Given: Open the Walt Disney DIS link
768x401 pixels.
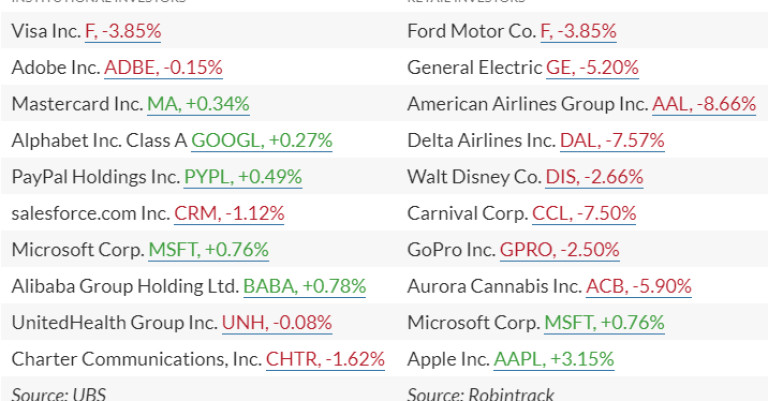Looking at the screenshot, I should pos(594,177).
